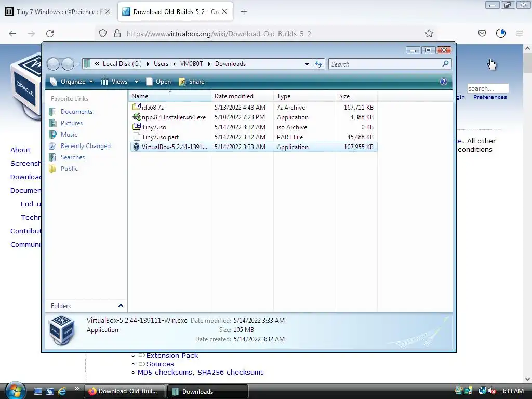Click the magnifier icon in Explorer search

445,63
